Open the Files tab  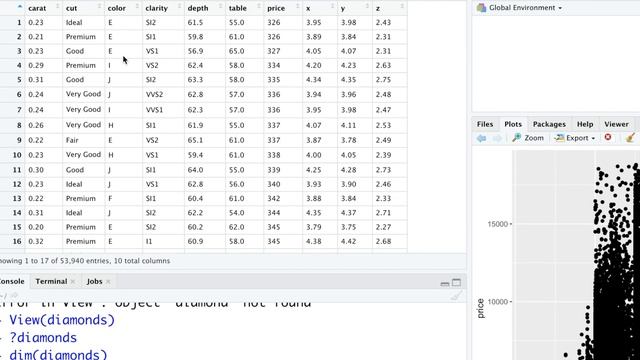click(x=485, y=124)
